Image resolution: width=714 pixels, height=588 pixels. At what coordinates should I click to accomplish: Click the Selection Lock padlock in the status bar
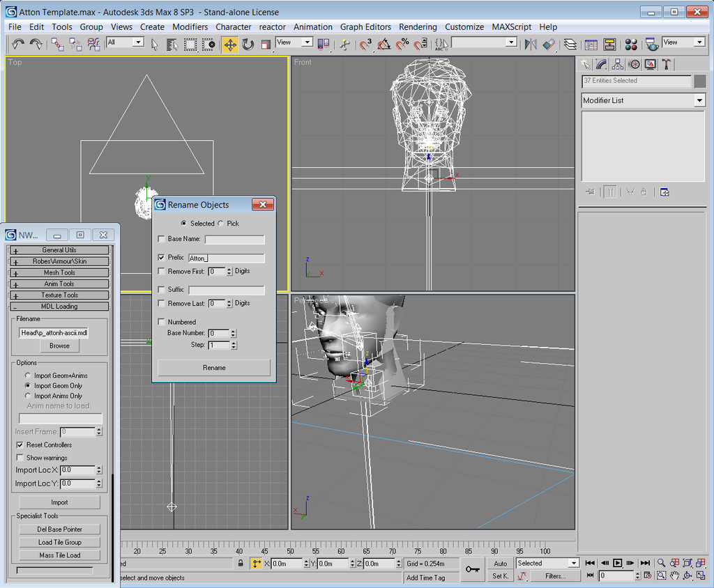tap(241, 564)
